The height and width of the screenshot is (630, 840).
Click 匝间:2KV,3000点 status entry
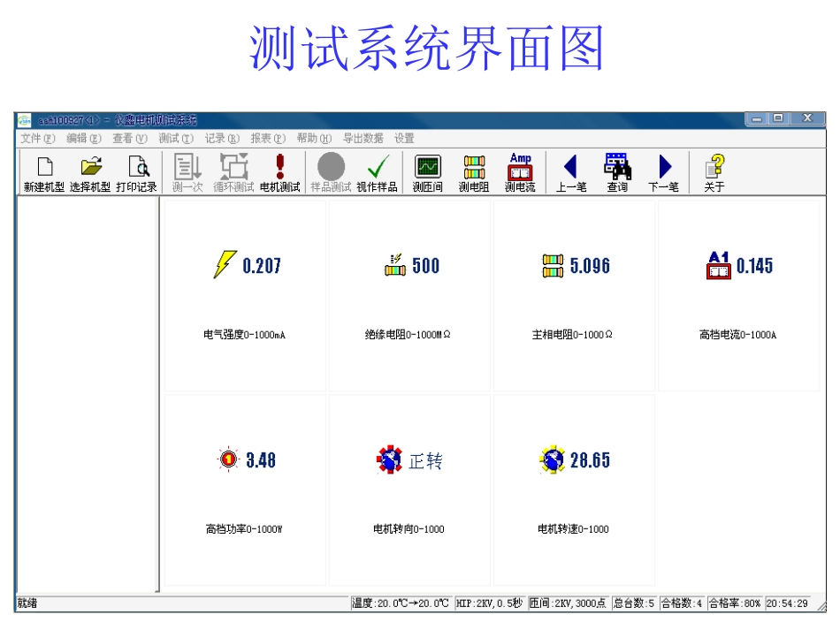pos(568,603)
